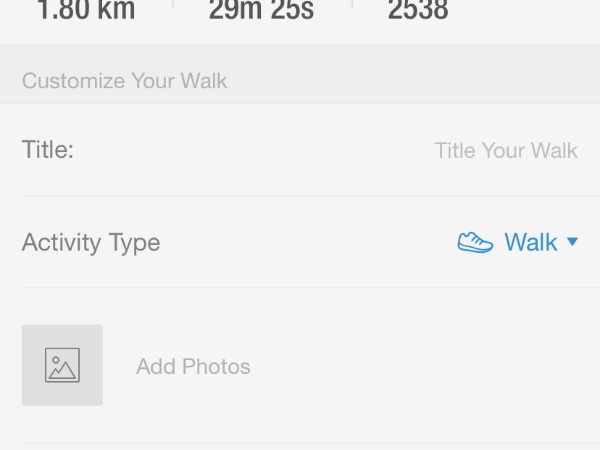Viewport: 600px width, 450px height.
Task: Select the blue Walk activity label
Action: click(531, 242)
